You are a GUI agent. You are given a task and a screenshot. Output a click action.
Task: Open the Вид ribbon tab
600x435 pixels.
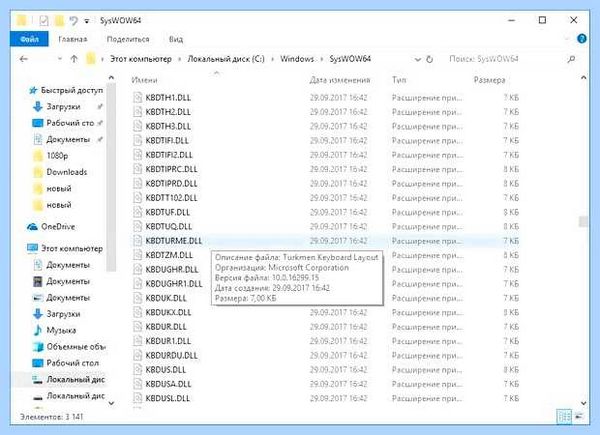(176, 39)
